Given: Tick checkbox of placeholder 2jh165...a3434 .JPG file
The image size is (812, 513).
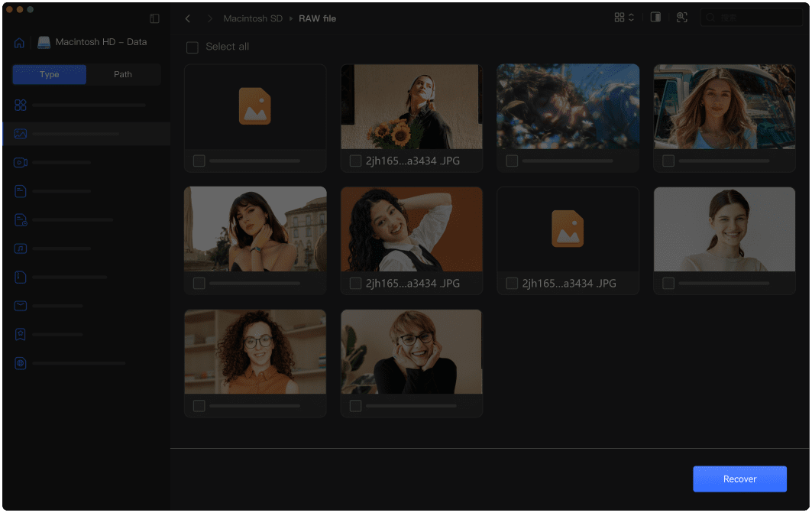Looking at the screenshot, I should point(512,284).
